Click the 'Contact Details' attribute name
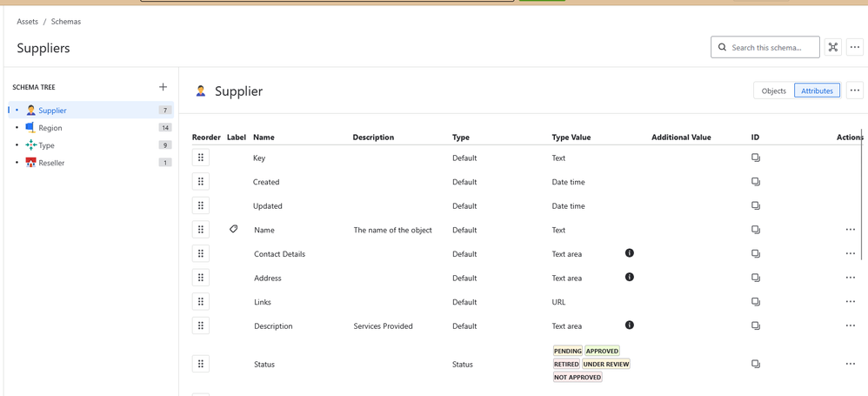868x396 pixels. click(x=279, y=254)
